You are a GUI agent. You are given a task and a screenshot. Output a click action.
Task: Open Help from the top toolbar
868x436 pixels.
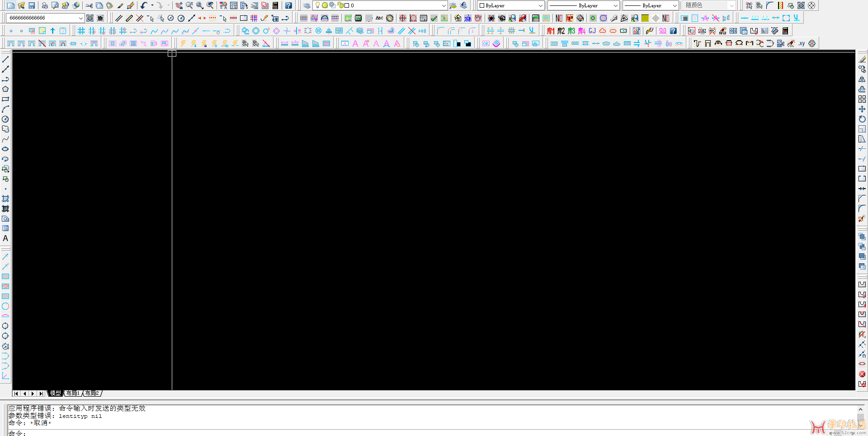tap(288, 5)
